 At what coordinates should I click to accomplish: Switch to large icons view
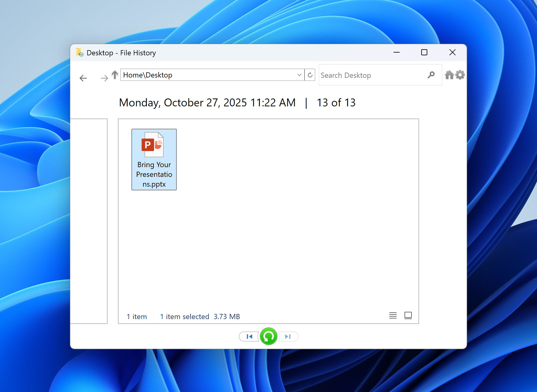tap(408, 316)
